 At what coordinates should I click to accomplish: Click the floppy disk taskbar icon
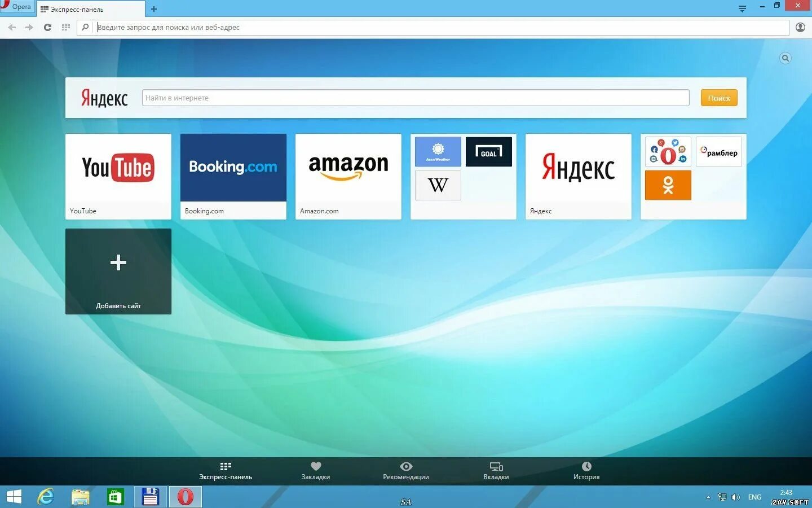[x=151, y=497]
